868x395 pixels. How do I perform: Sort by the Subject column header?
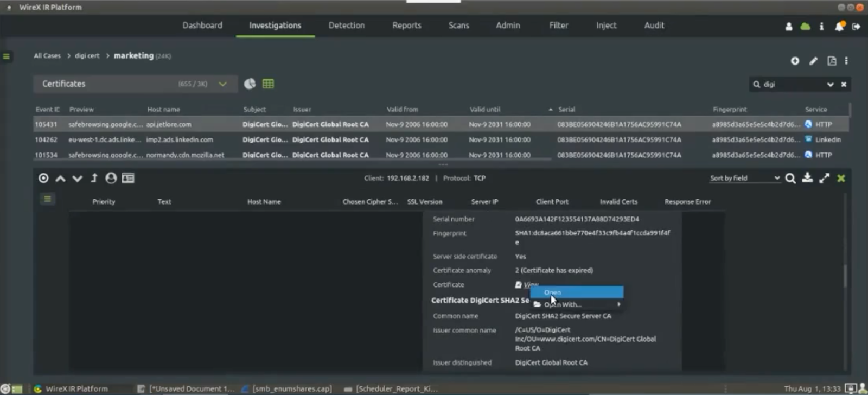pos(254,109)
